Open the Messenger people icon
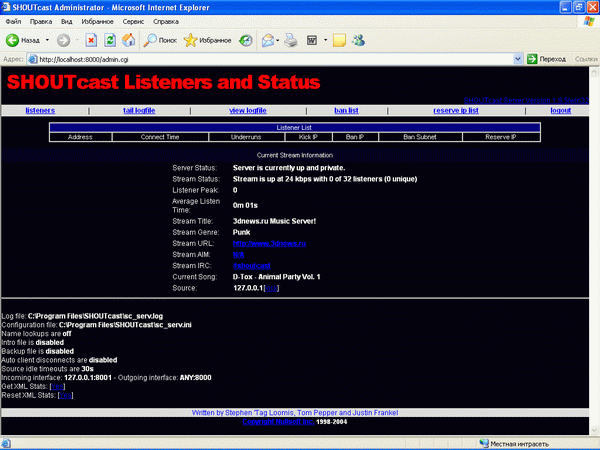 pyautogui.click(x=359, y=40)
